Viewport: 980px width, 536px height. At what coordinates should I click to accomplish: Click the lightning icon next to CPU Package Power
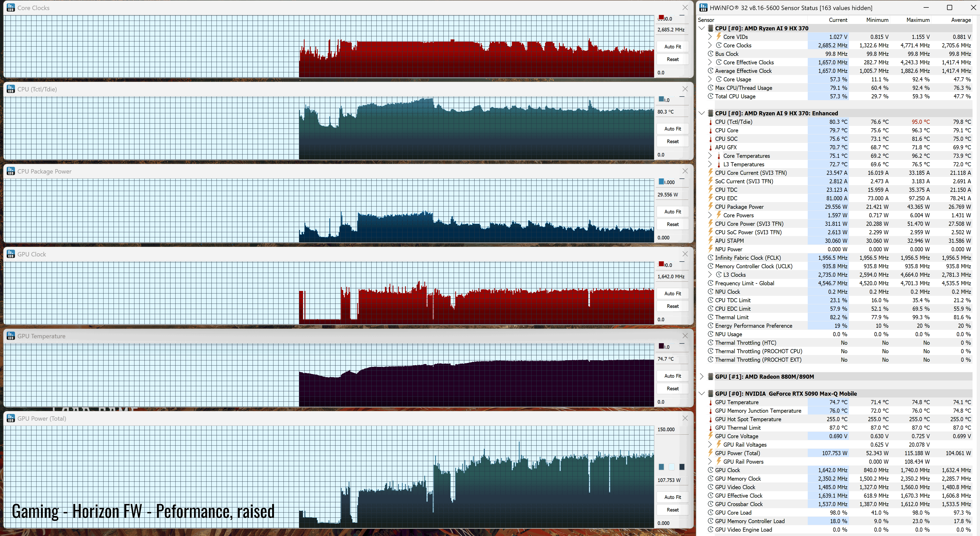click(710, 206)
